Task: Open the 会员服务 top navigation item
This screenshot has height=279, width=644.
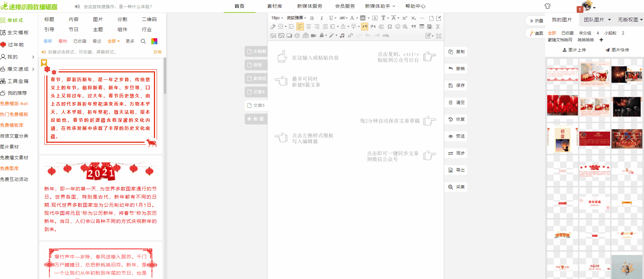Action: click(x=345, y=6)
